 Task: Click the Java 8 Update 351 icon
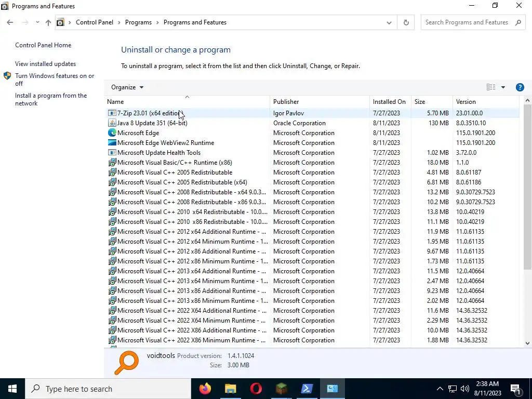click(112, 123)
